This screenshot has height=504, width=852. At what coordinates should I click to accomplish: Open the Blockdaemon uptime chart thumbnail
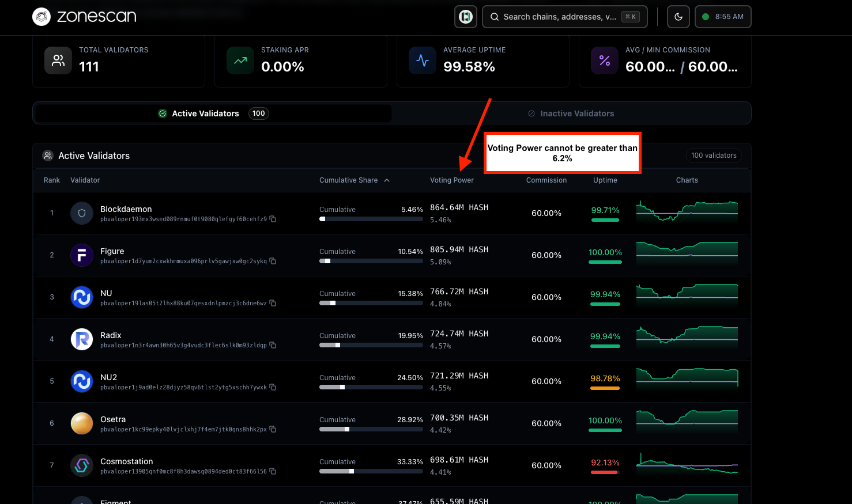click(x=687, y=212)
